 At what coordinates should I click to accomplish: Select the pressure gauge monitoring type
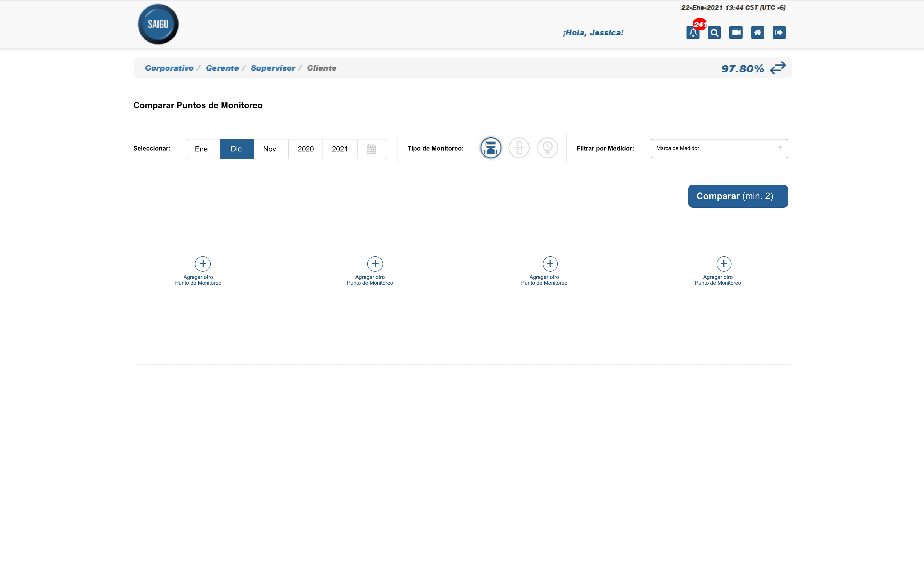[x=547, y=148]
